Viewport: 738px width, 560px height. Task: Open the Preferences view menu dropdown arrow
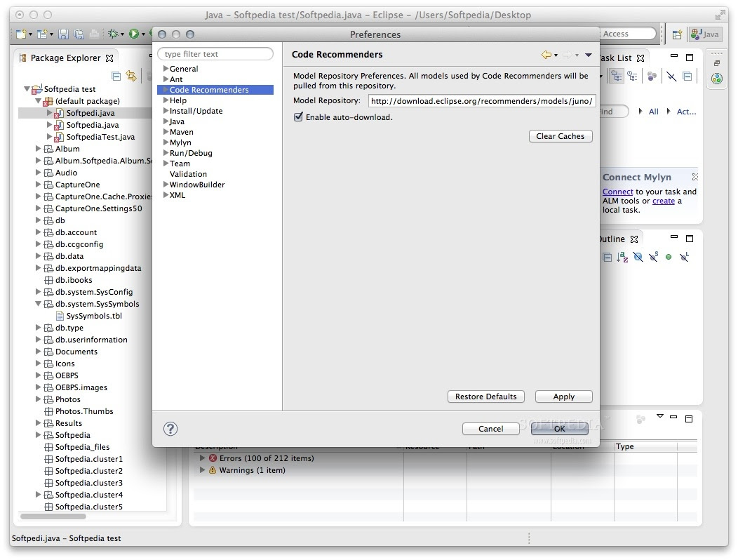(x=589, y=55)
